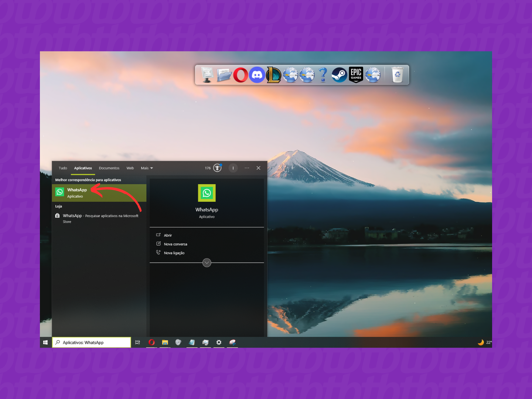
Task: Click the 22° temperature in the taskbar
Action: pos(489,342)
